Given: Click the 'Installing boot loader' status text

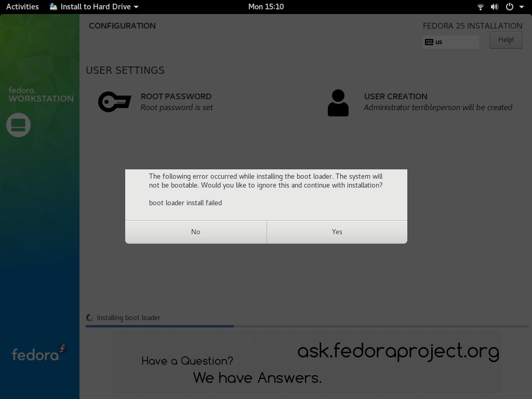Looking at the screenshot, I should pos(129,318).
